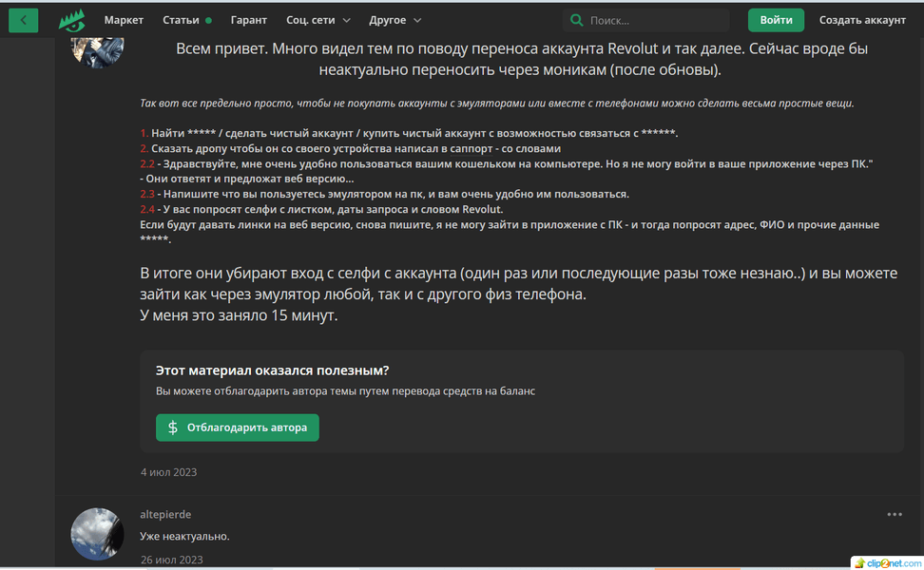The width and height of the screenshot is (924, 570).
Task: Click altepierde's round avatar picture
Action: click(x=98, y=534)
